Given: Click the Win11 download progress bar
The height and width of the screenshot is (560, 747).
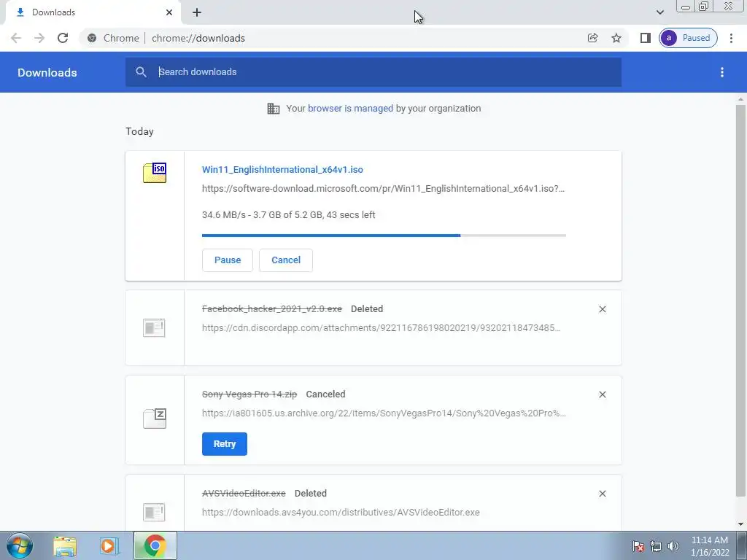Looking at the screenshot, I should 384,236.
